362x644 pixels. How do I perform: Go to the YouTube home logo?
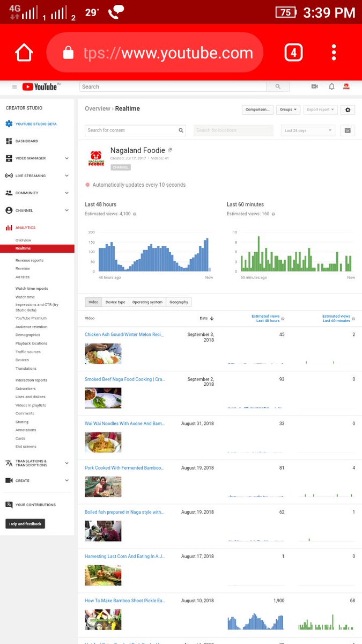[41, 87]
